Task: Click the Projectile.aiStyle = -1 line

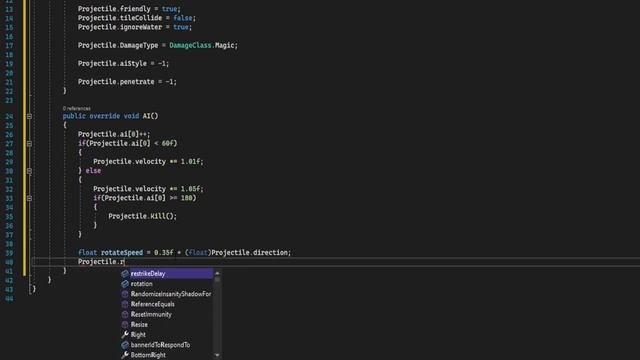Action: point(123,64)
